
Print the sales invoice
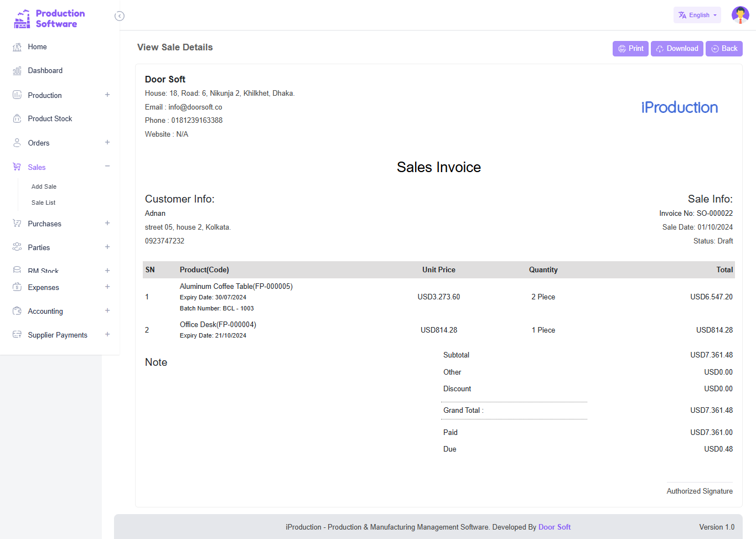(630, 49)
